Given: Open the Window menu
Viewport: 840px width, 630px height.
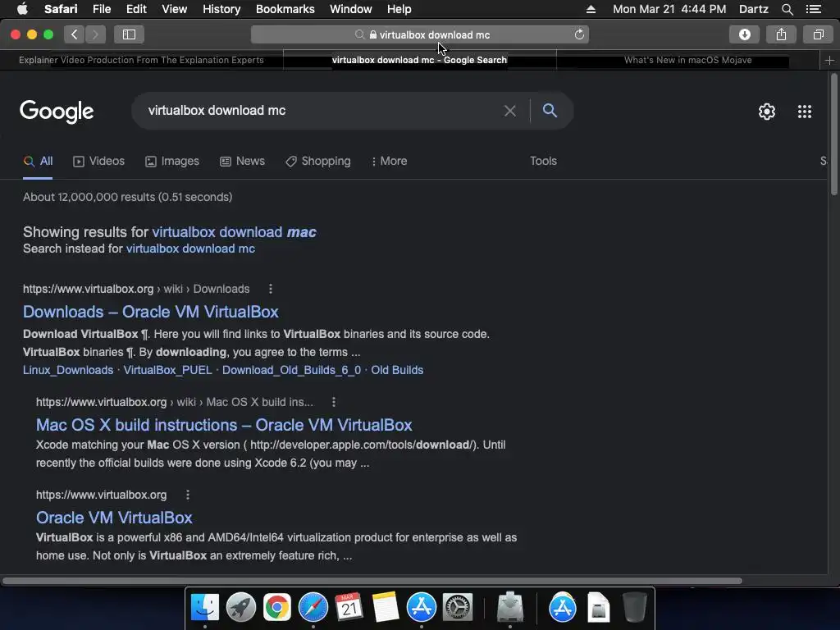Looking at the screenshot, I should pos(350,9).
